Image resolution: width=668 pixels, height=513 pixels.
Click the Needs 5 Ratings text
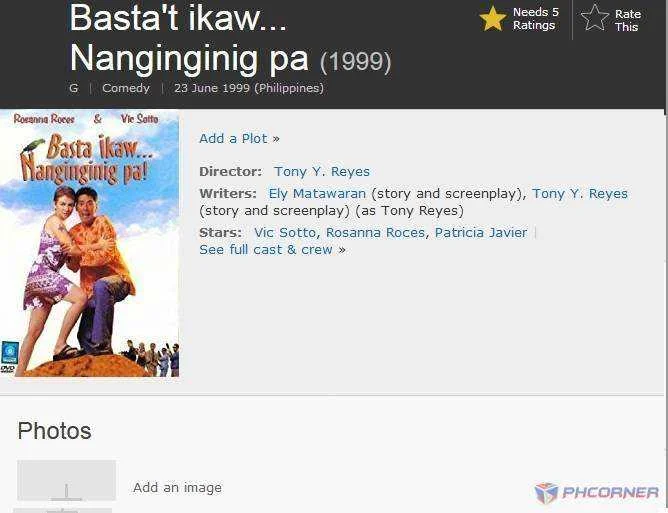coord(535,19)
